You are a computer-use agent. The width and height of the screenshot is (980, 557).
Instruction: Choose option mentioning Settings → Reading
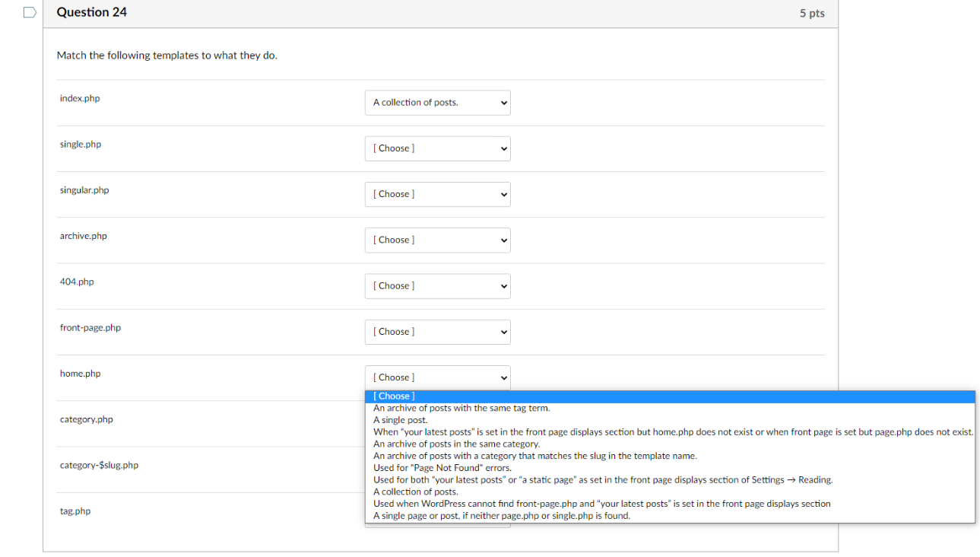pos(670,479)
